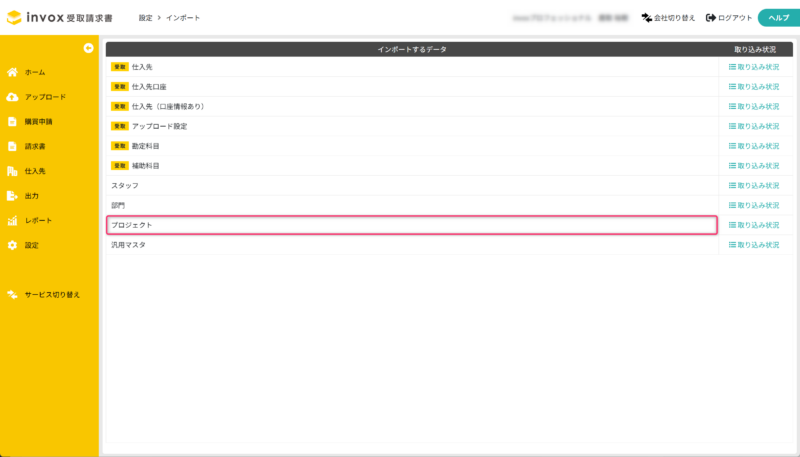
Task: Select 仕入先口座 import data row
Action: click(412, 87)
